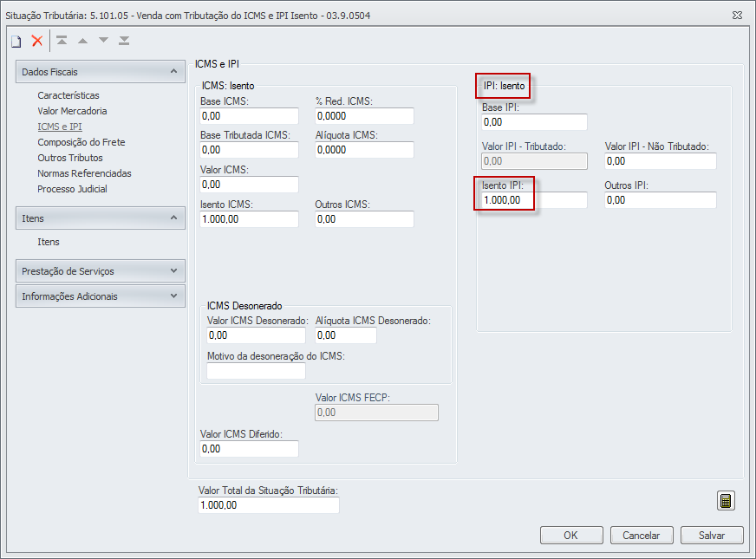Open the calculator icon button

tap(726, 501)
